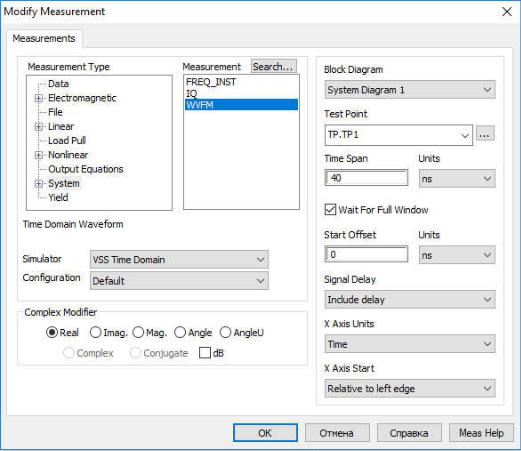Select Yield measurement type
This screenshot has width=521, height=451.
tap(58, 198)
